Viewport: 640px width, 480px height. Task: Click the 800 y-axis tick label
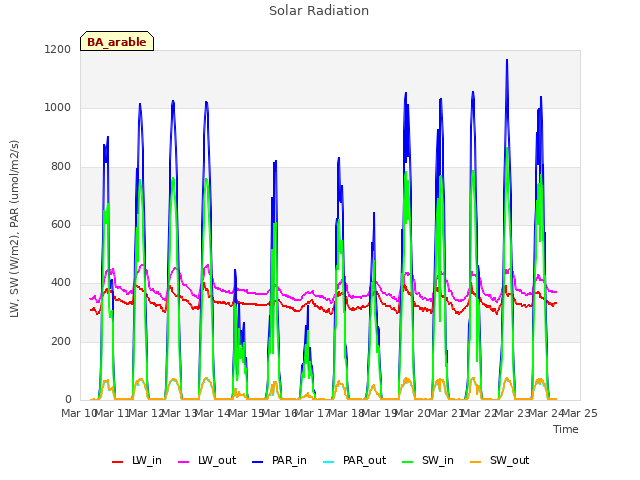(61, 167)
